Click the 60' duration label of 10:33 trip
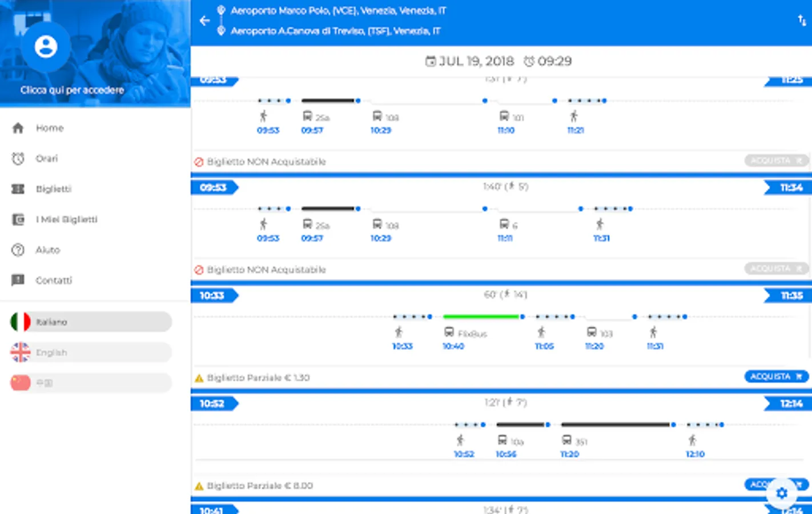The height and width of the screenshot is (514, 812). (x=505, y=295)
